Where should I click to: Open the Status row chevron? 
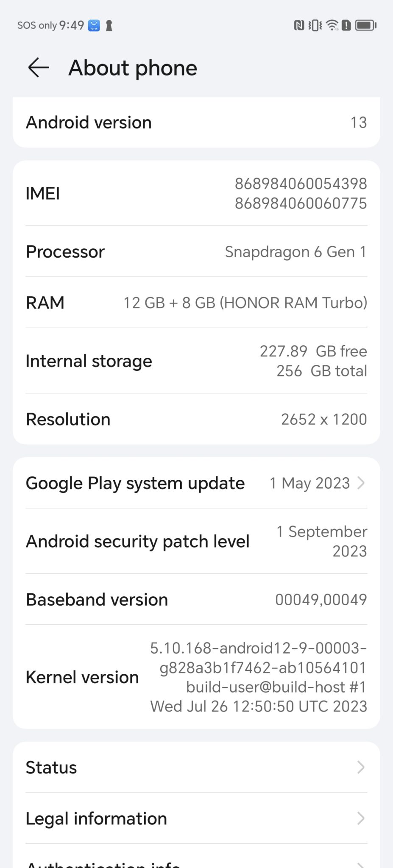(x=361, y=767)
